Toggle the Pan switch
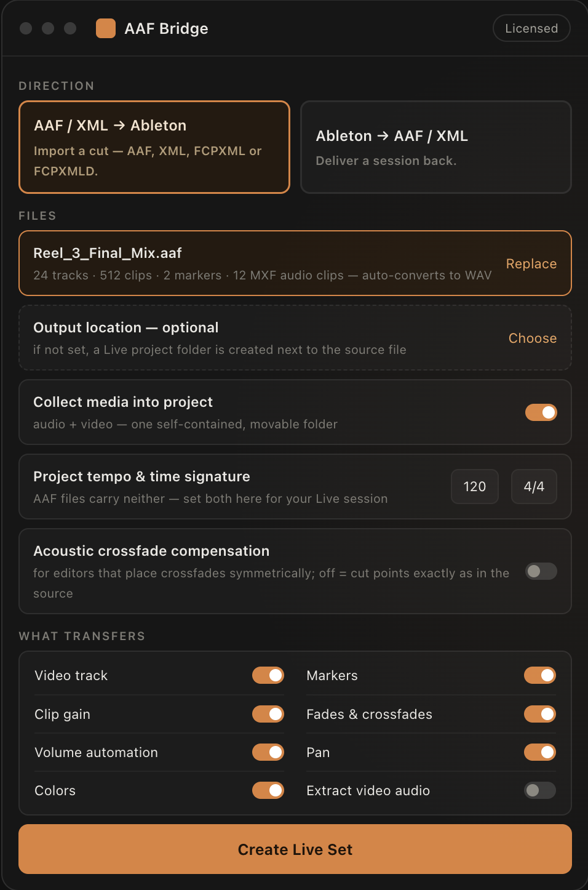Screen dimensions: 588x890 click(540, 752)
